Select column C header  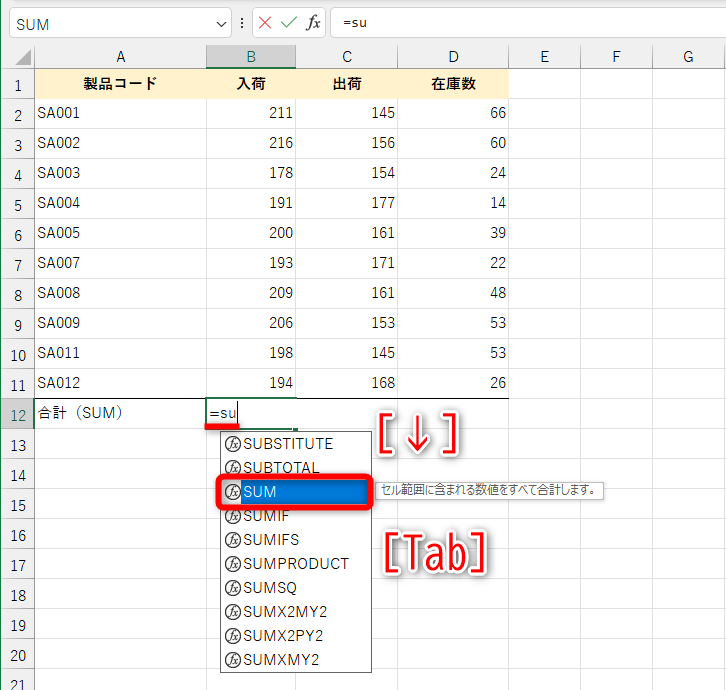(x=347, y=57)
